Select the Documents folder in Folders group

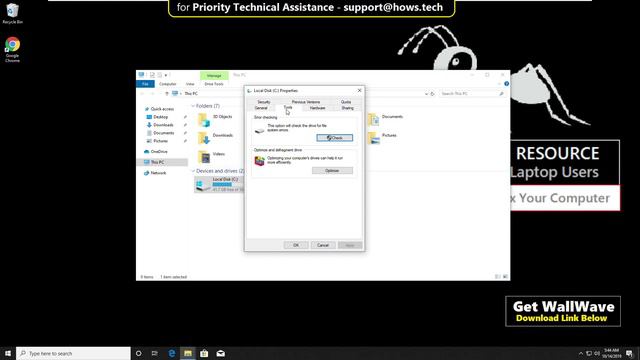click(386, 120)
